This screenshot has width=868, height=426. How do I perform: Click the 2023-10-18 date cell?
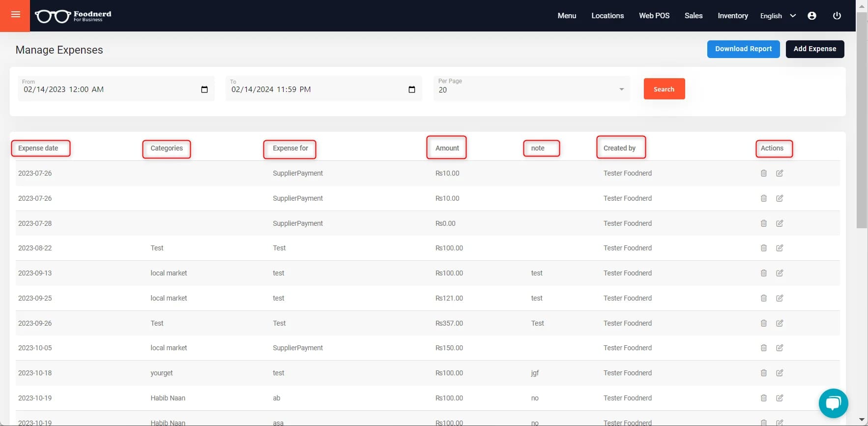pyautogui.click(x=35, y=373)
